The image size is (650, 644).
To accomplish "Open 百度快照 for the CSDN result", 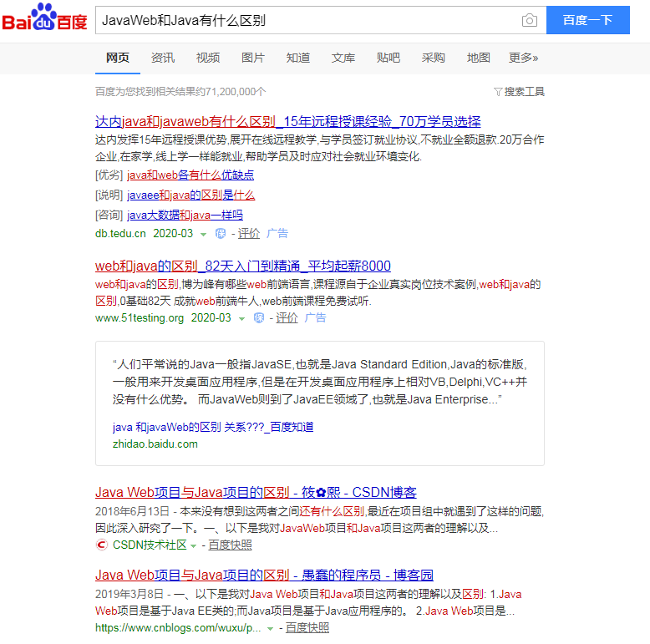I will pos(230,545).
